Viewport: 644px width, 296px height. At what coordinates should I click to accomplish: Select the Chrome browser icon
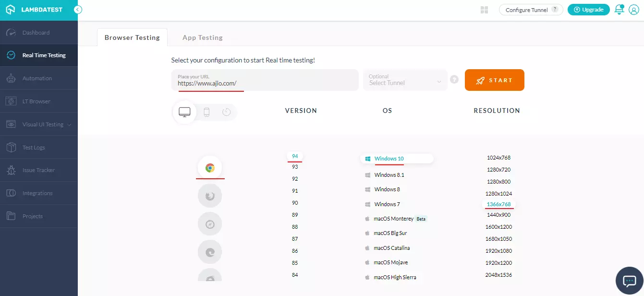point(210,168)
